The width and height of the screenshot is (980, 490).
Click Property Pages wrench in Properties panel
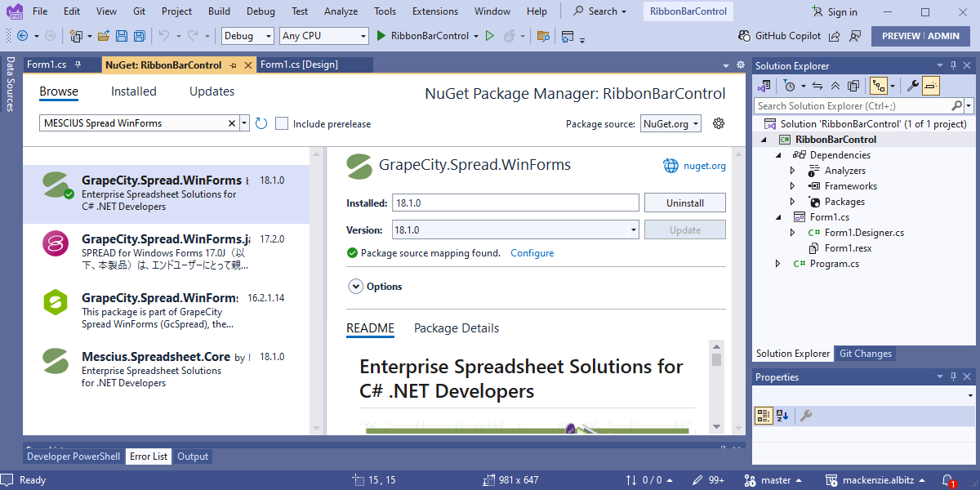[x=806, y=416]
